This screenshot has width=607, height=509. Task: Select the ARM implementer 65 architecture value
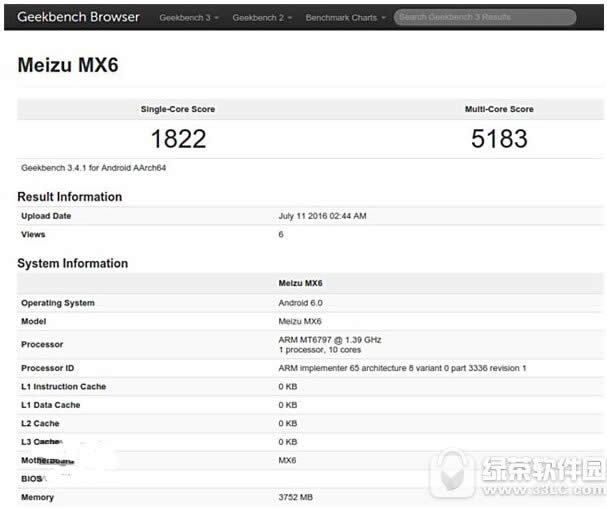coord(402,368)
